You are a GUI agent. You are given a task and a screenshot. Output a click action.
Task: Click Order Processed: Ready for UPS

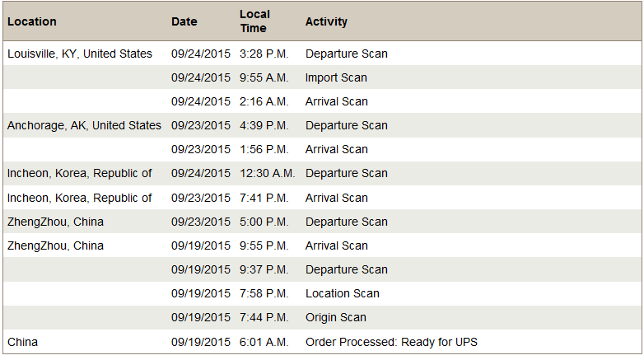(x=391, y=341)
